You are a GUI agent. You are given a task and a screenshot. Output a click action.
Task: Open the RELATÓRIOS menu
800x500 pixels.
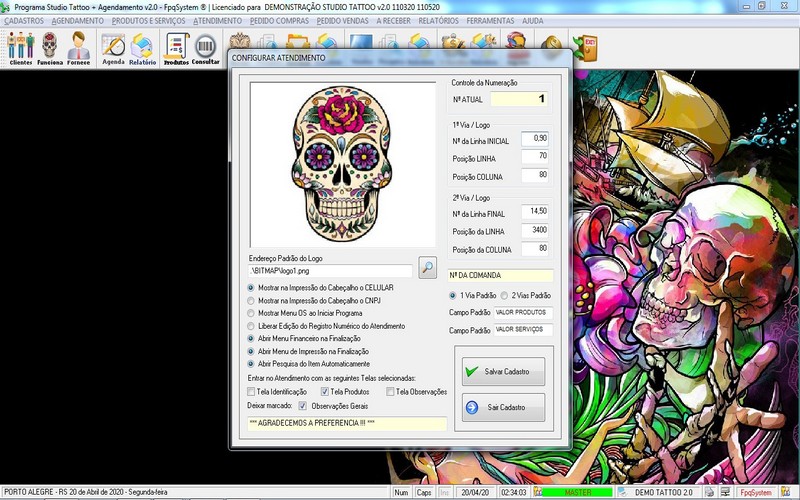pyautogui.click(x=438, y=21)
